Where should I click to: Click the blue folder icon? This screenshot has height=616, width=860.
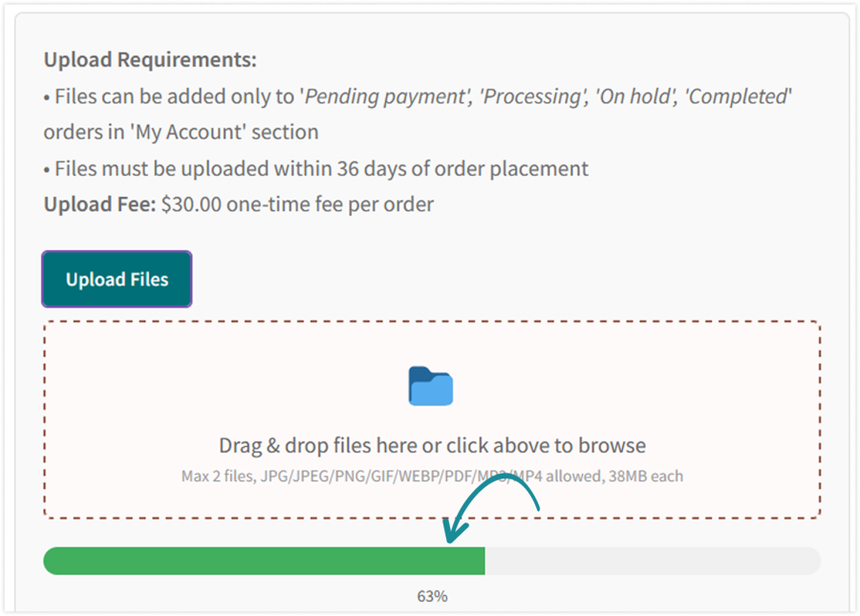(x=430, y=386)
